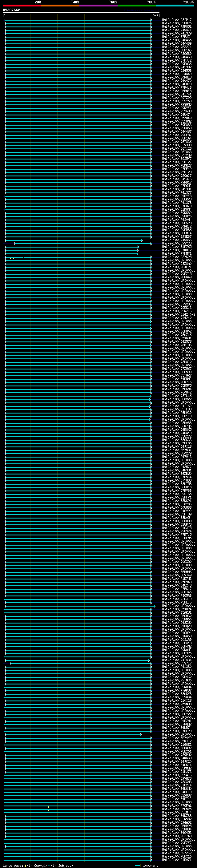Image resolution: width=197 pixels, height=868 pixels.
Task: Open hit UniRef100_Q41741
Action: [177, 94]
